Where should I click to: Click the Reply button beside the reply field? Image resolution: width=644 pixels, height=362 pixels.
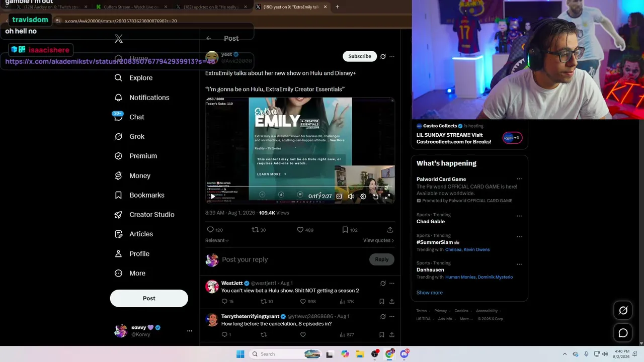tap(382, 259)
